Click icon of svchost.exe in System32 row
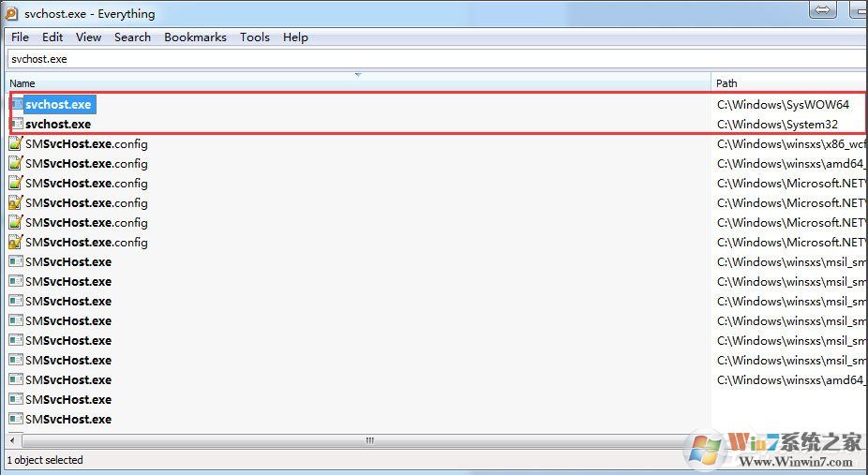This screenshot has width=868, height=475. point(17,124)
